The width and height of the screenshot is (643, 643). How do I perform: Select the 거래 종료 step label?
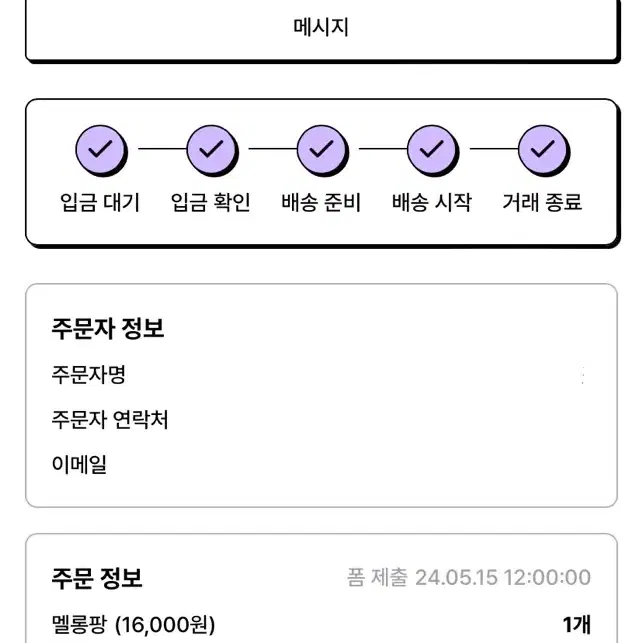[x=542, y=202]
